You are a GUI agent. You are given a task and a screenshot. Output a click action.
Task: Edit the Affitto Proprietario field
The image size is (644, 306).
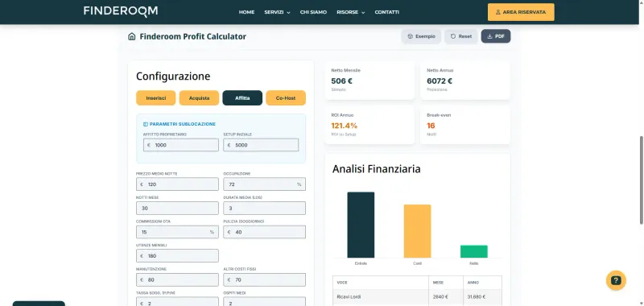click(180, 145)
